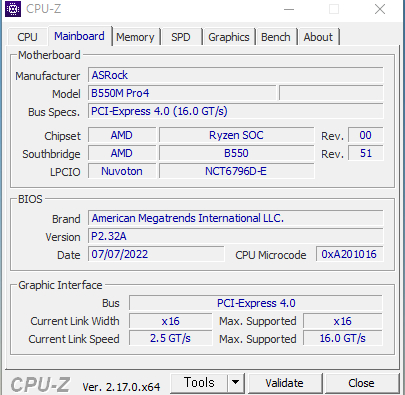Image resolution: width=405 pixels, height=395 pixels.
Task: Minimize the CPU-Z window
Action: [289, 9]
